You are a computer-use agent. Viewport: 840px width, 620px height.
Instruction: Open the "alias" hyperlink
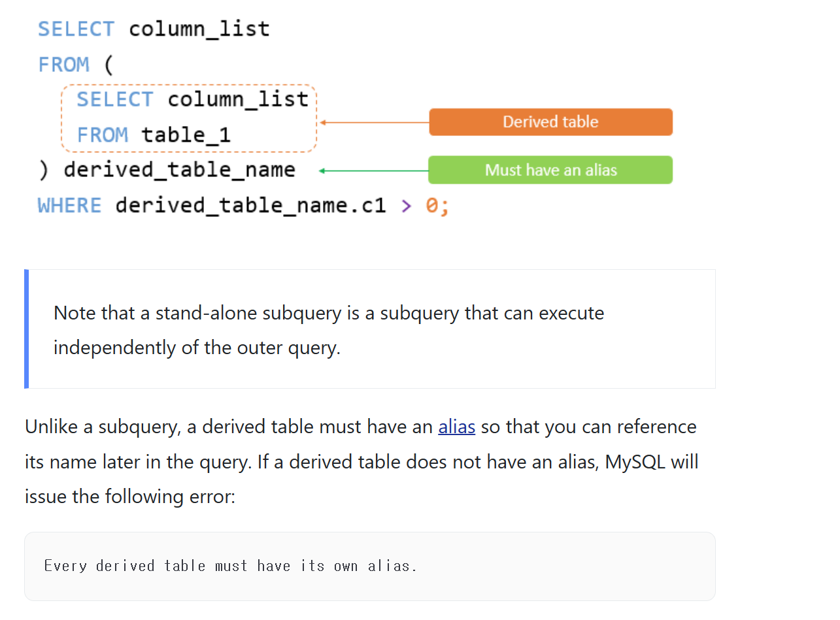[x=456, y=427]
